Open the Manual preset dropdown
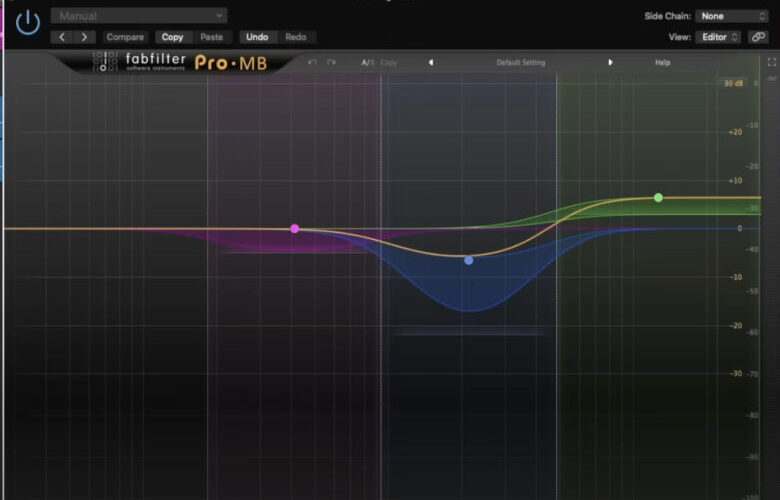 139,16
